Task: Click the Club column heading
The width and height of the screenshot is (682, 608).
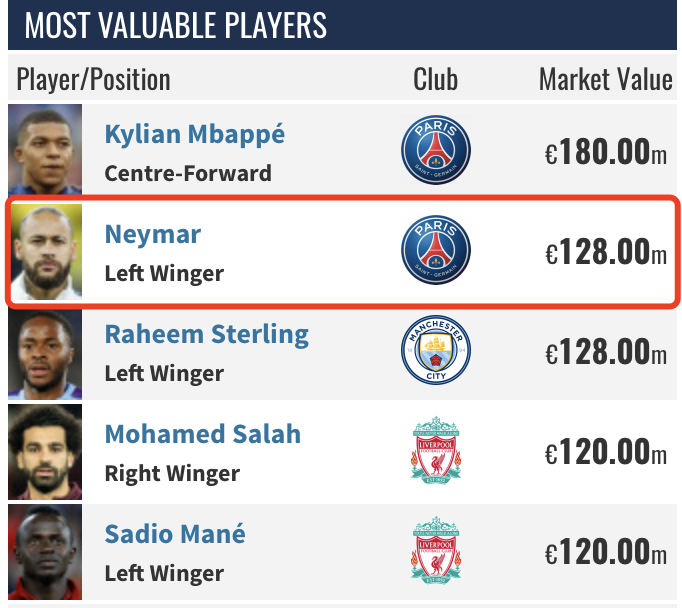Action: click(435, 79)
